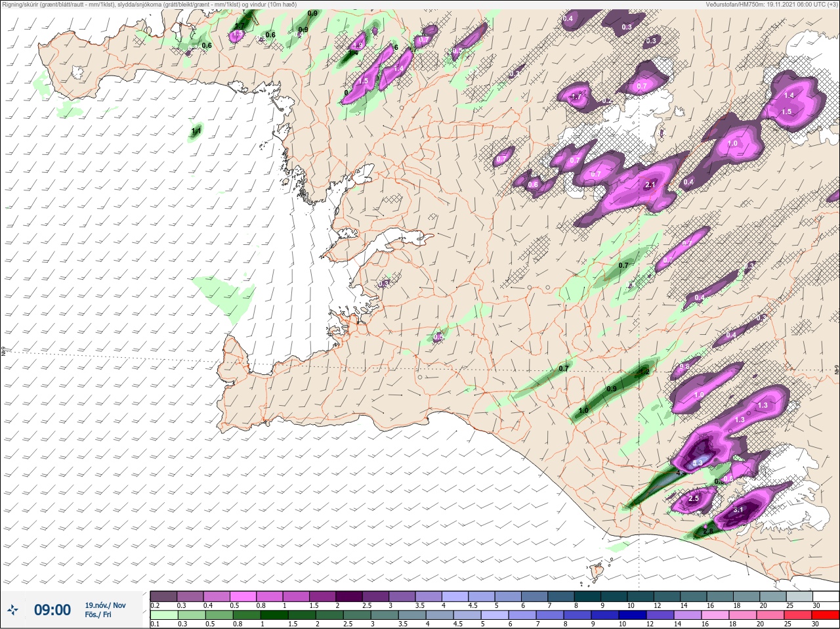Pick the red 30 swatch in lower legend row
Image resolution: width=840 pixels, height=629 pixels.
(x=825, y=615)
